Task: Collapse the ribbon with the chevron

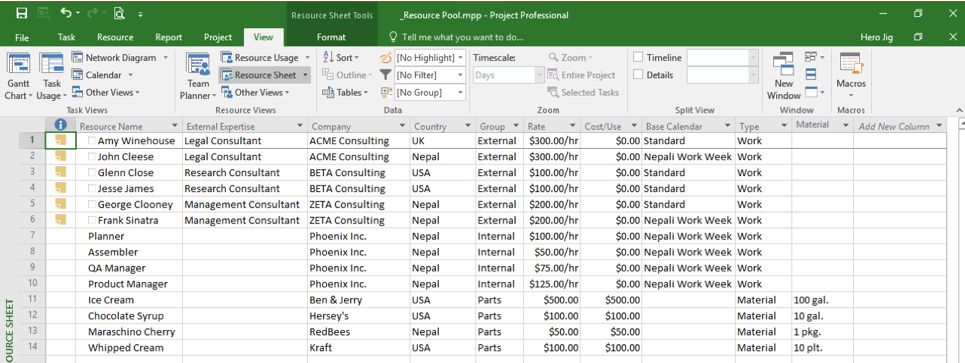Action: coord(959,110)
